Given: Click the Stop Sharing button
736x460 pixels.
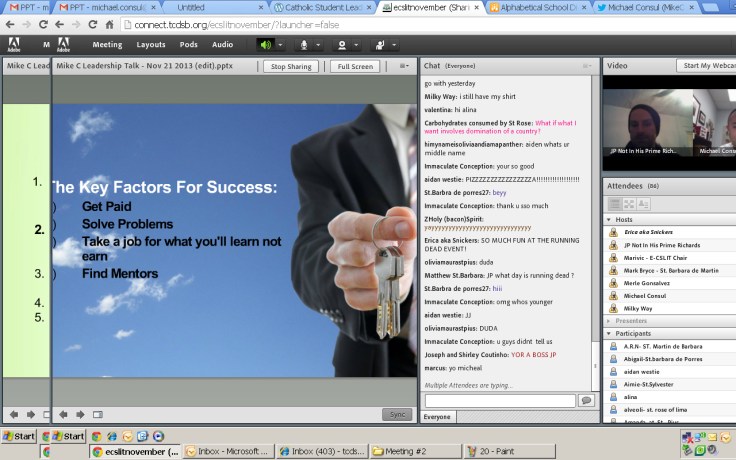Looking at the screenshot, I should (x=291, y=66).
